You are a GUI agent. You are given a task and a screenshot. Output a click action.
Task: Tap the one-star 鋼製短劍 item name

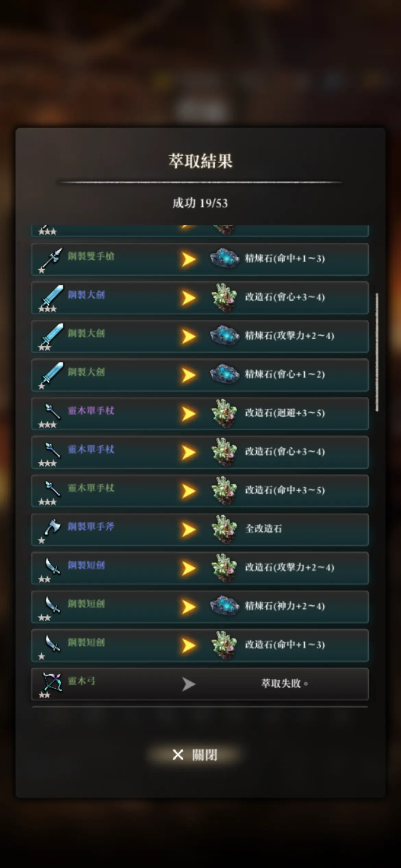86,642
